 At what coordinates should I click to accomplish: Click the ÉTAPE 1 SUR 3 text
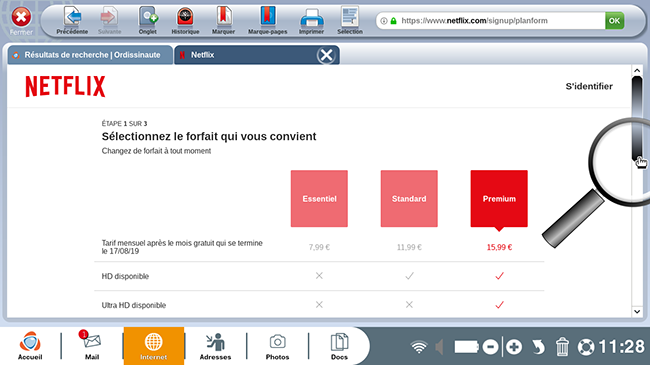click(124, 124)
